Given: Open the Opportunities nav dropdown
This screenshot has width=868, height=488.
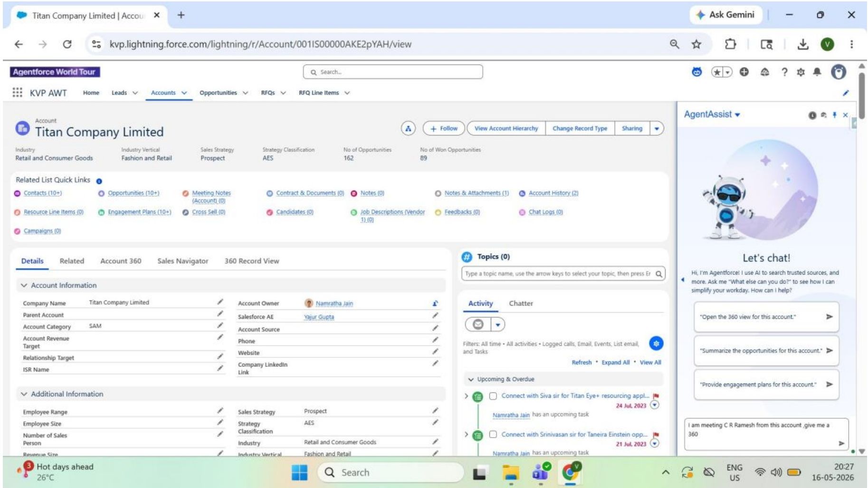Looking at the screenshot, I should tap(245, 93).
